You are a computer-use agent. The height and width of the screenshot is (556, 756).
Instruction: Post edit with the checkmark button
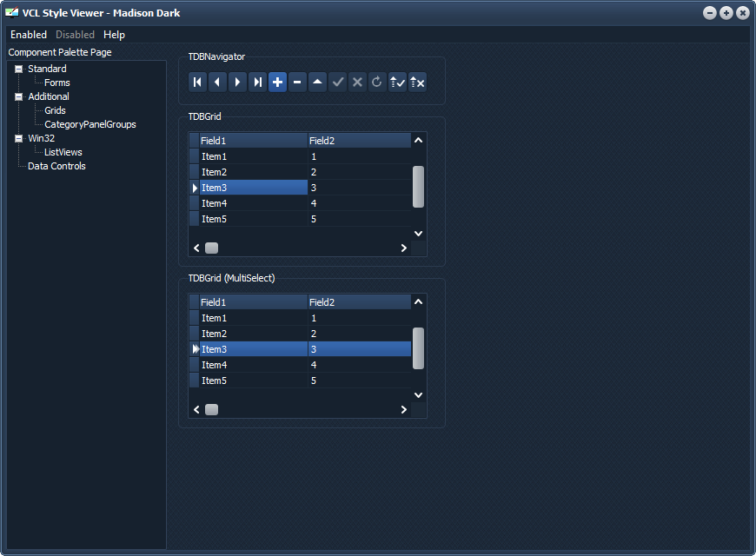[x=337, y=82]
